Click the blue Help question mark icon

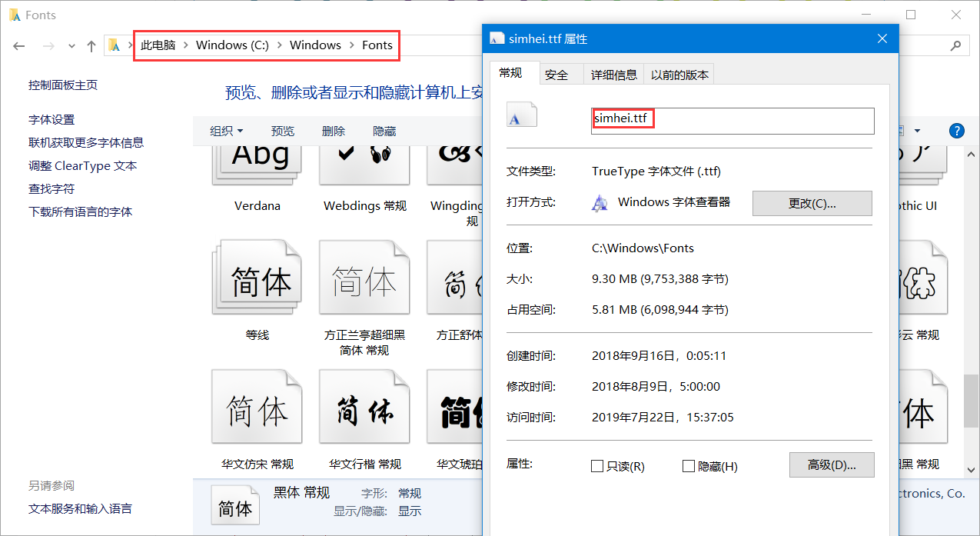coord(956,130)
